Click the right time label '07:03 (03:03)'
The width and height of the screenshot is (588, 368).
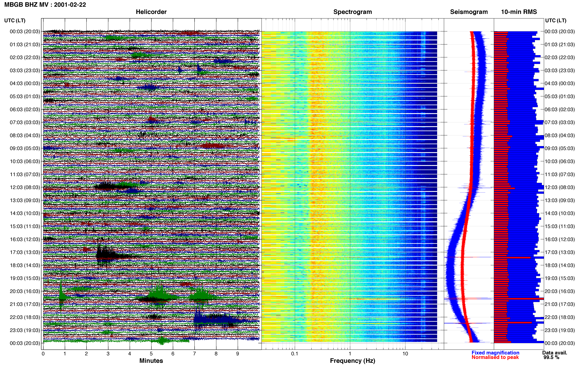tap(560, 122)
